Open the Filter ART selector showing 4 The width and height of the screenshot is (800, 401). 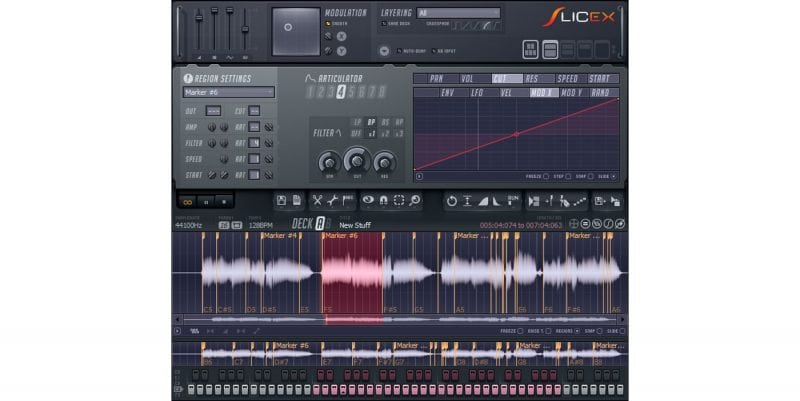[254, 143]
